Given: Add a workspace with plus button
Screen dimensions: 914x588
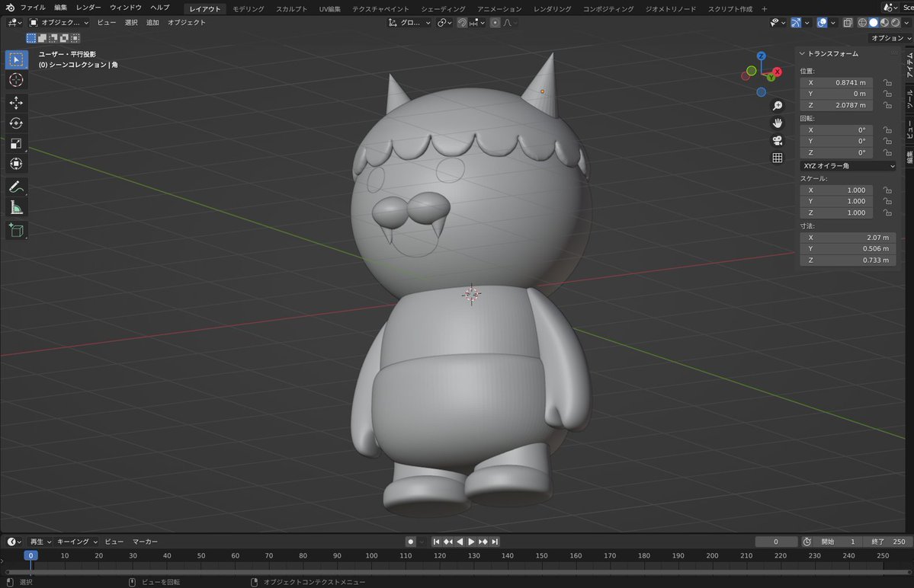Looking at the screenshot, I should click(x=764, y=8).
